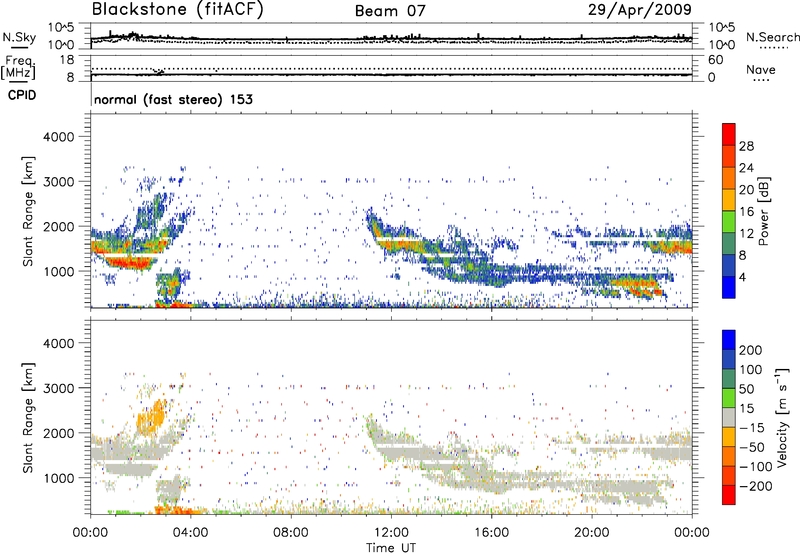Screen dimensions: 800x554
Task: Click the '200' tick on the Velocity scale
Action: click(751, 350)
